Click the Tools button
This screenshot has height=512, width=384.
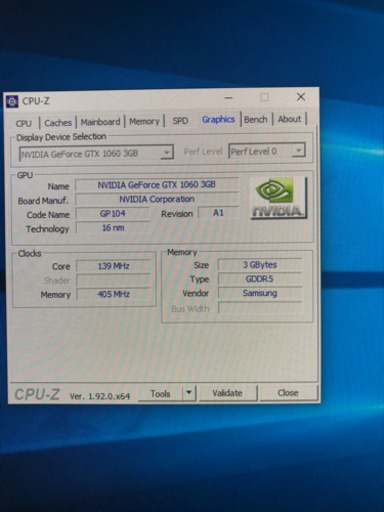coord(160,394)
